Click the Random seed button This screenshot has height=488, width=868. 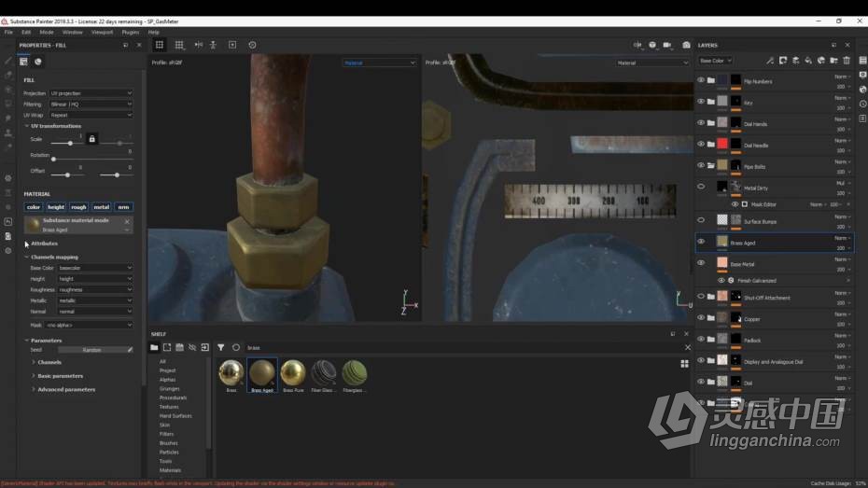(x=91, y=350)
